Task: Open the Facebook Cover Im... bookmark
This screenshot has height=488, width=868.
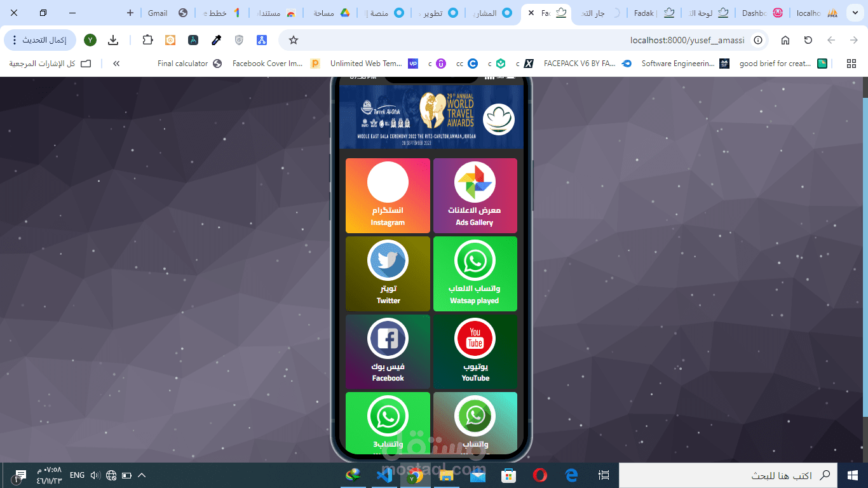Action: [x=276, y=64]
